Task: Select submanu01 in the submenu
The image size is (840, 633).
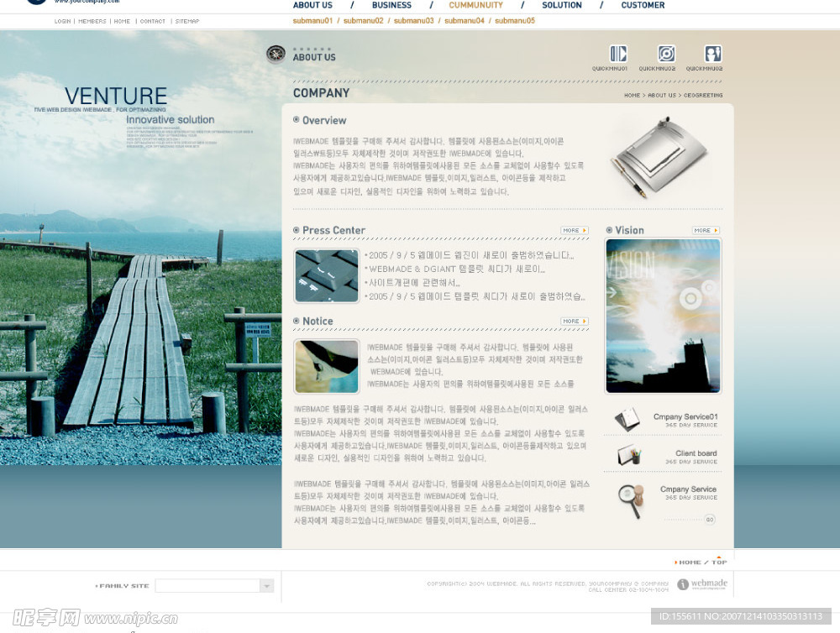Action: 312,21
